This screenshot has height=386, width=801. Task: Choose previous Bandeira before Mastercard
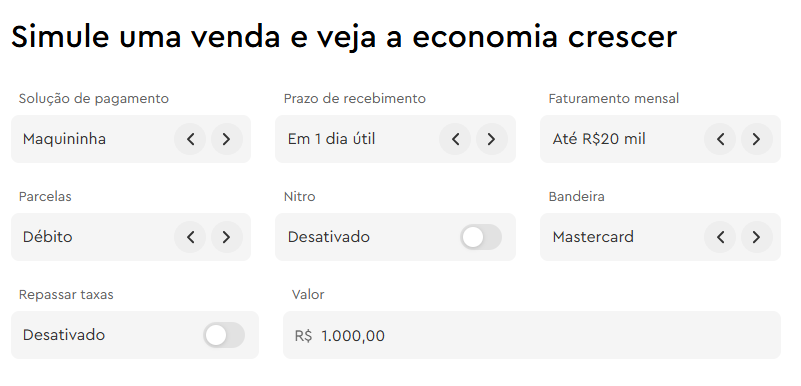[x=720, y=237]
